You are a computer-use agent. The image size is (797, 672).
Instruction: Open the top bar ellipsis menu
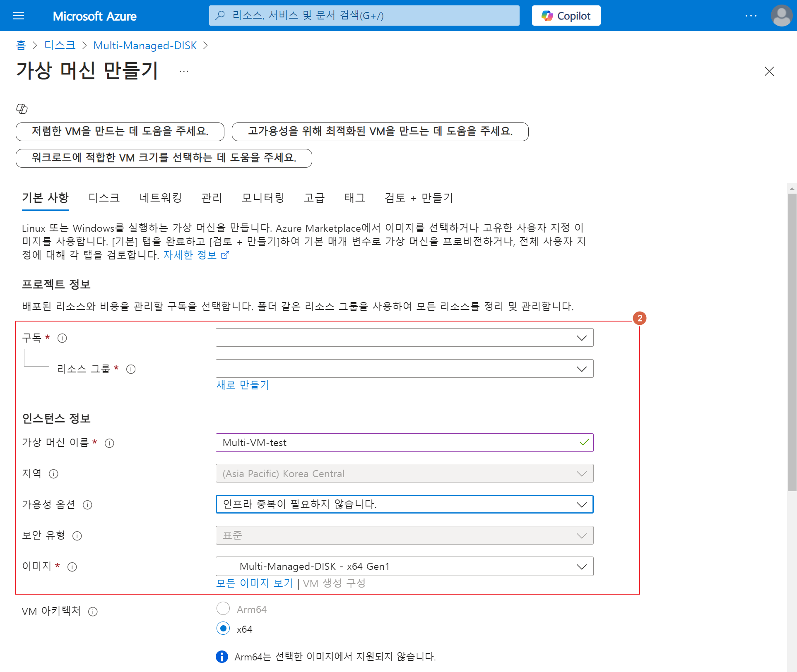click(x=751, y=16)
